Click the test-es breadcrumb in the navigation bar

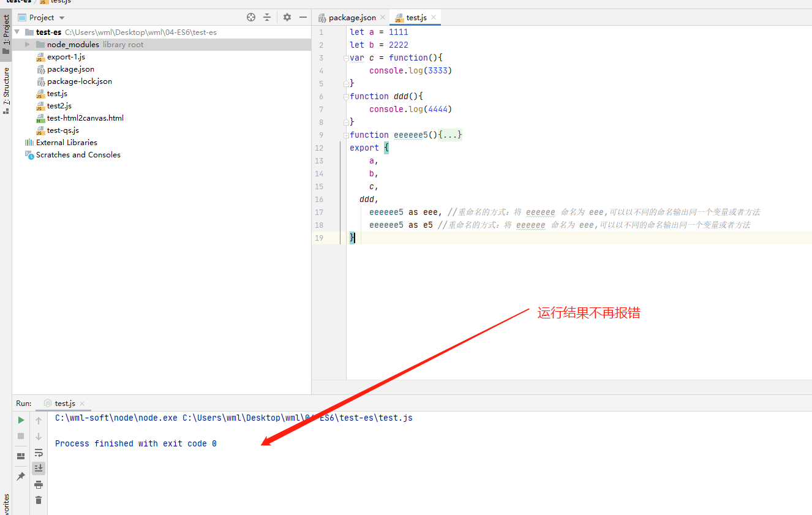(18, 2)
